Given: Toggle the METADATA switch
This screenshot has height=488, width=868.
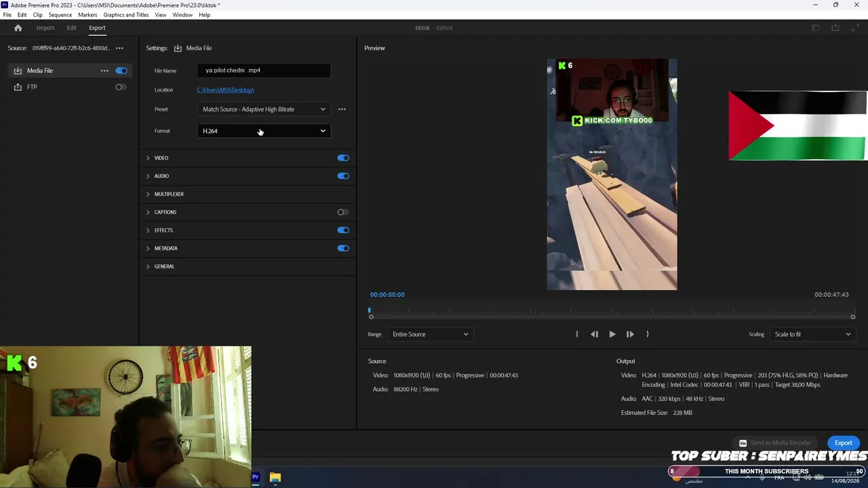Looking at the screenshot, I should [343, 248].
